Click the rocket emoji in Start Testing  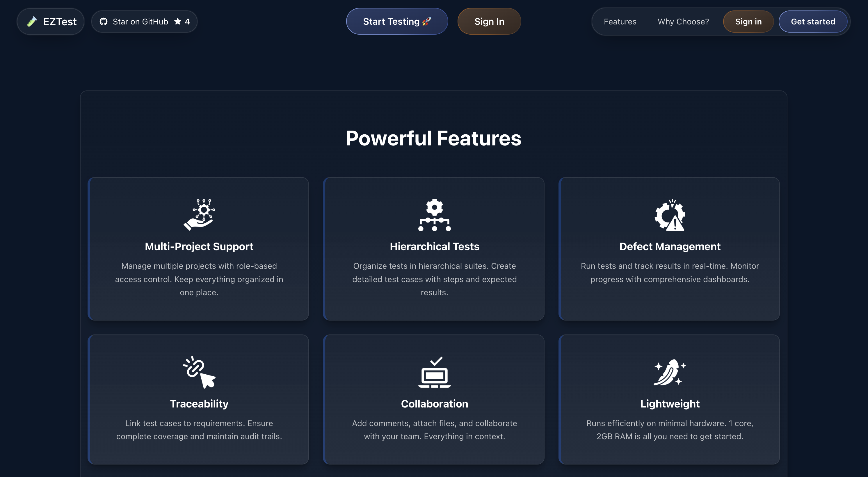(426, 21)
